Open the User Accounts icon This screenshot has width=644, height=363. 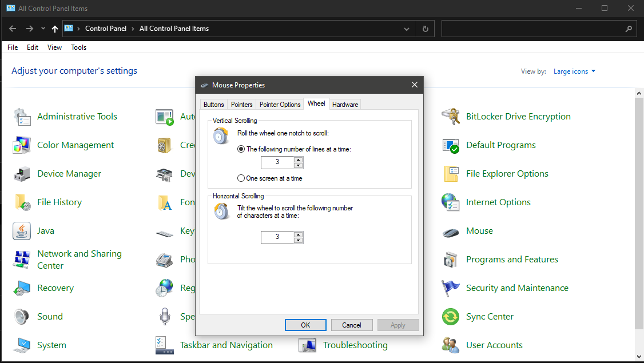(451, 345)
